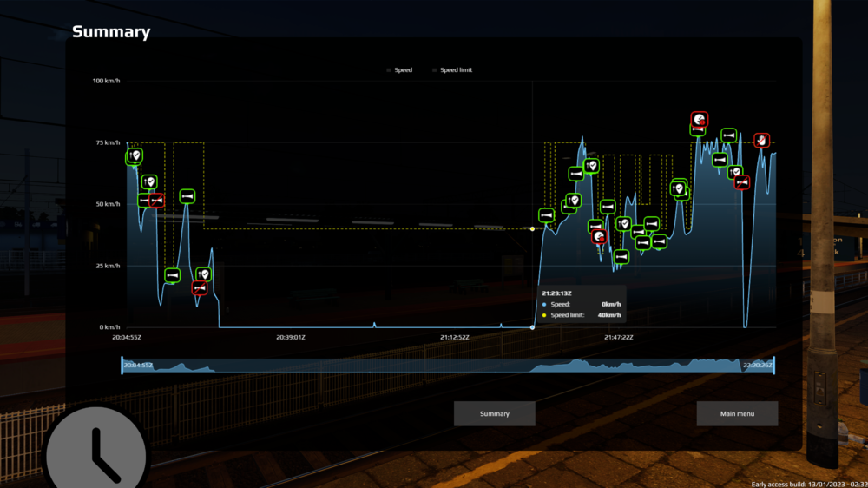Toggle the Speed limit series in the legend
Viewport: 868px width, 488px height.
(452, 69)
